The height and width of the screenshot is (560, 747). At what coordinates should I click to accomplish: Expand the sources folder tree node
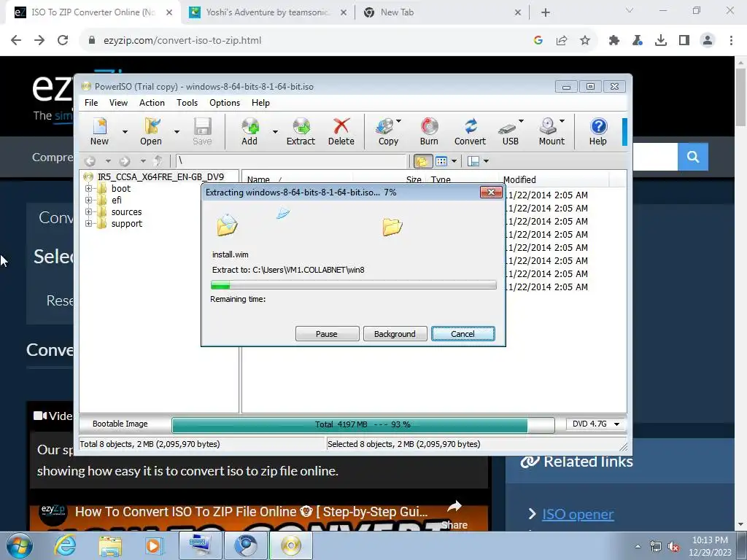(x=88, y=212)
